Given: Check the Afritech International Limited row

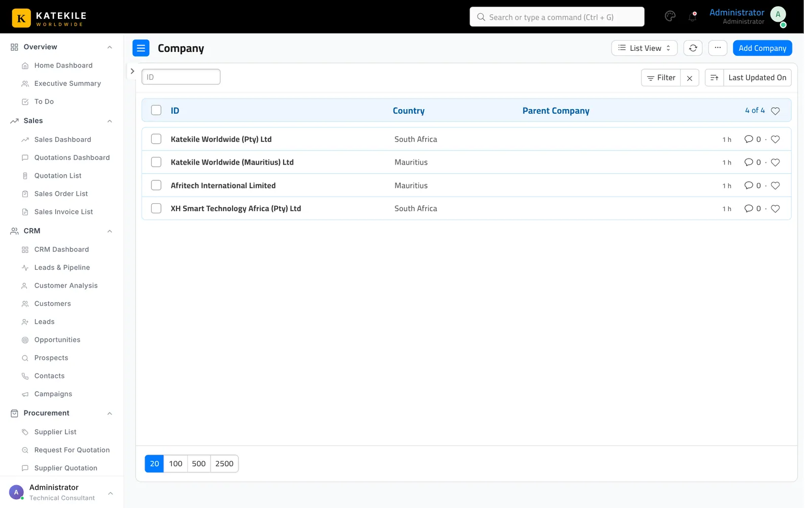Looking at the screenshot, I should click(156, 185).
